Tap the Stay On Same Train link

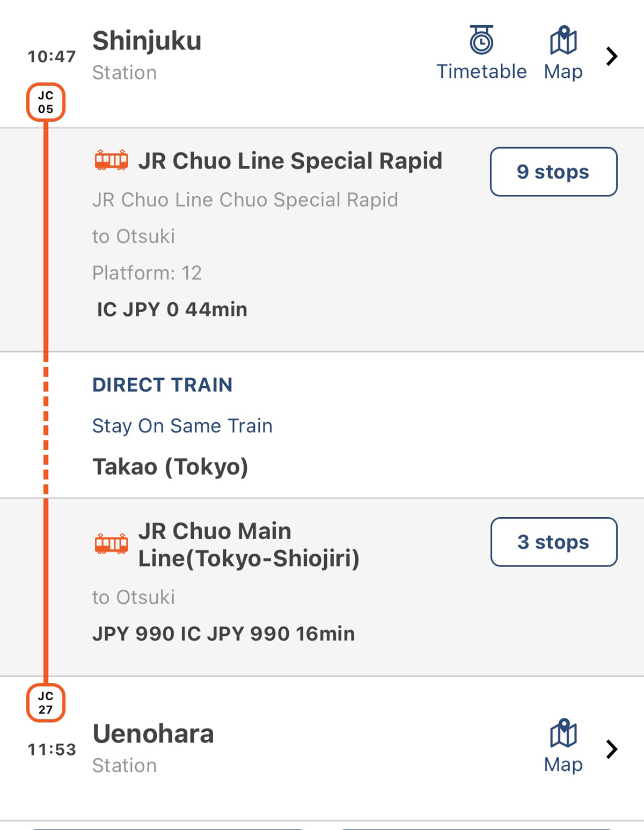click(x=182, y=426)
